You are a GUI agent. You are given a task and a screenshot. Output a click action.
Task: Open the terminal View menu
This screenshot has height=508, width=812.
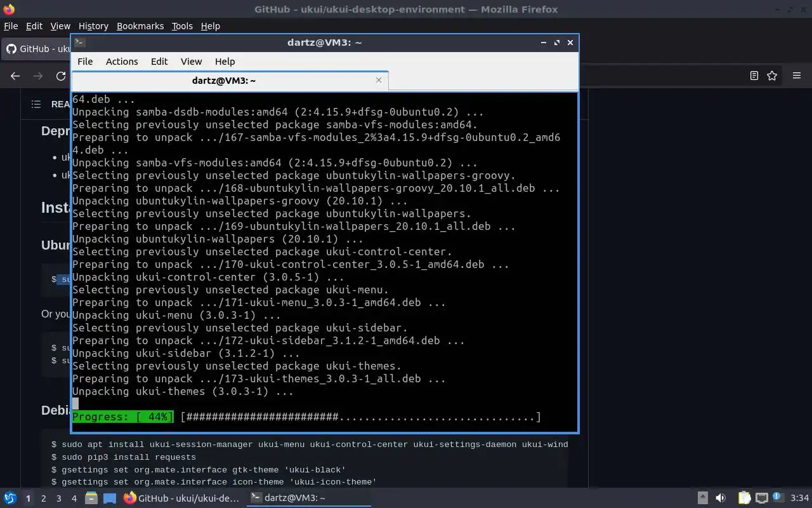click(x=191, y=62)
